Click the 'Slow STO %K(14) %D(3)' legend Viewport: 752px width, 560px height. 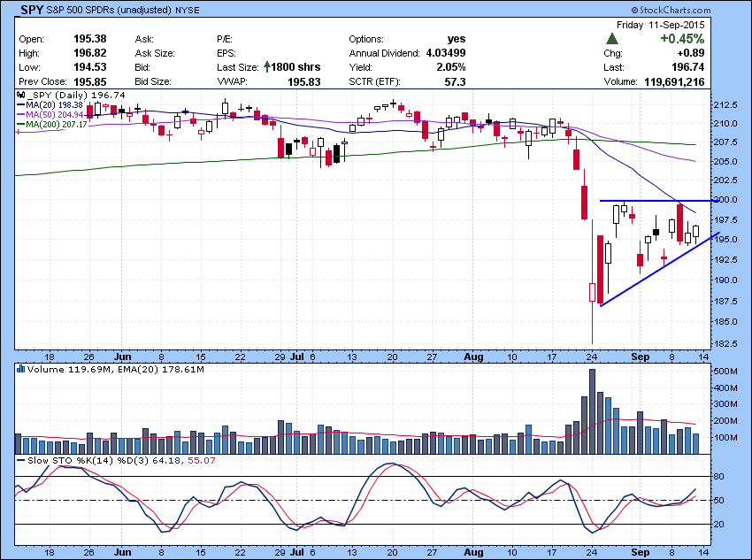pyautogui.click(x=83, y=460)
